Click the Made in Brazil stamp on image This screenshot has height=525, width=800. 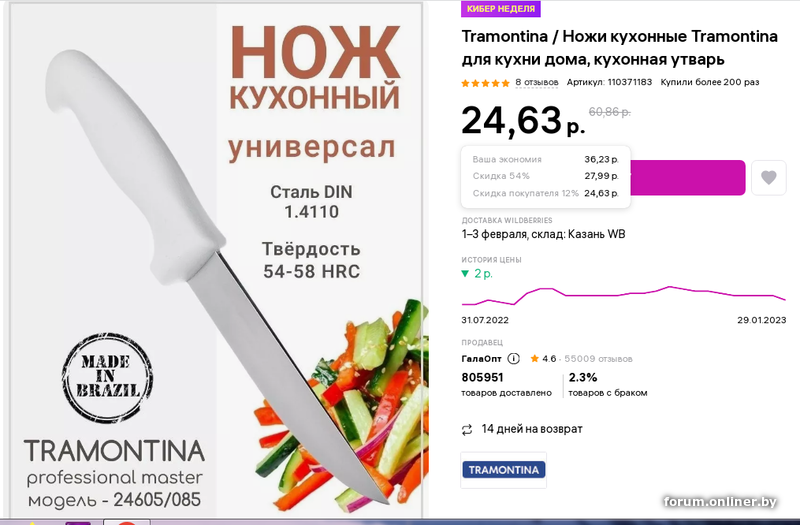pyautogui.click(x=107, y=378)
